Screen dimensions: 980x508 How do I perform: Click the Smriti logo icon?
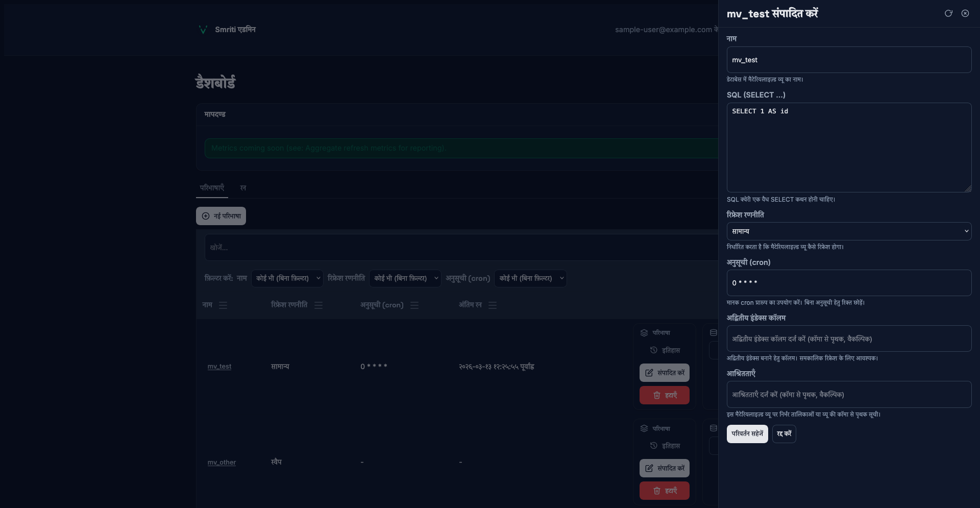point(203,30)
